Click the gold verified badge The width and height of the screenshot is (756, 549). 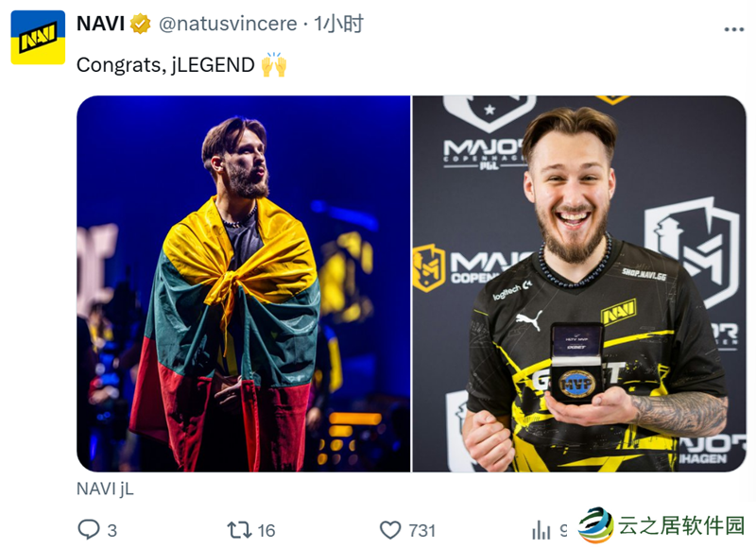pyautogui.click(x=140, y=25)
